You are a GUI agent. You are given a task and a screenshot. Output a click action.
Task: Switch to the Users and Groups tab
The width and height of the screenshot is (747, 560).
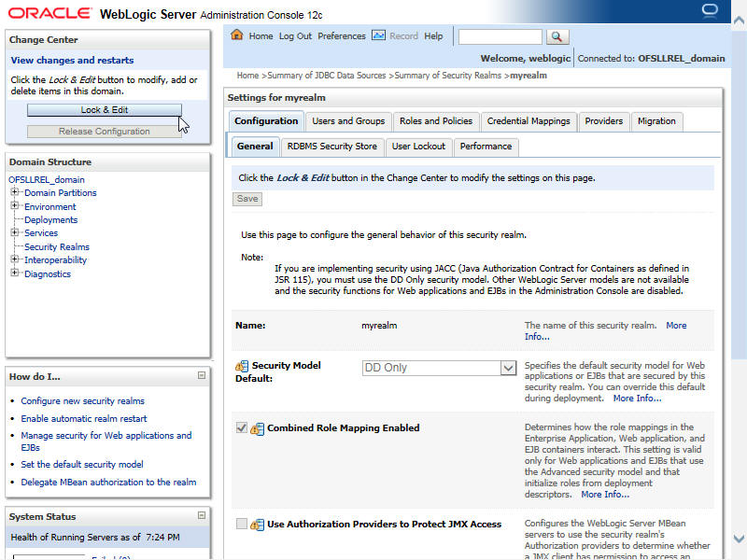point(348,121)
